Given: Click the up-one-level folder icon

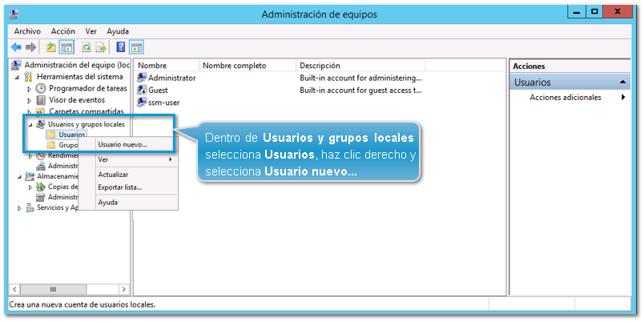Looking at the screenshot, I should pyautogui.click(x=51, y=47).
